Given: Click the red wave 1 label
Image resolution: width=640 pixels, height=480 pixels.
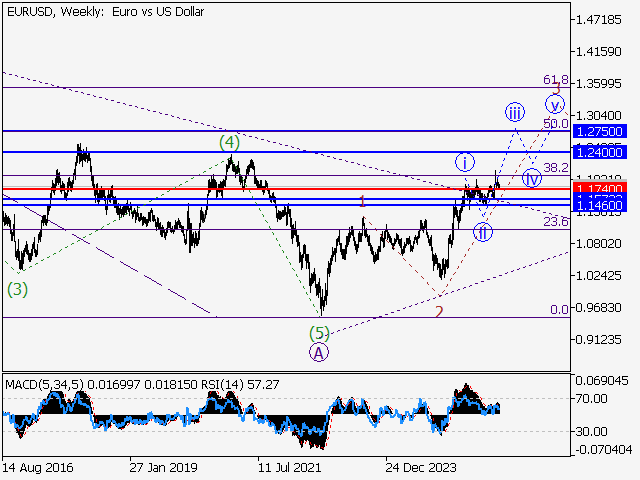Looking at the screenshot, I should click(362, 201).
